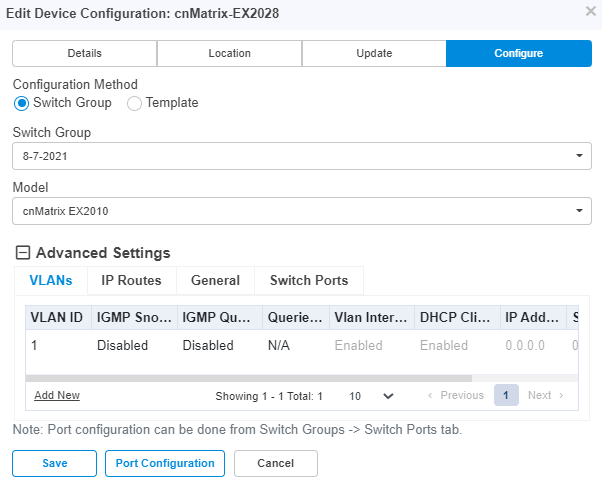Click the VLAN table horizontal scrollbar

tap(249, 379)
